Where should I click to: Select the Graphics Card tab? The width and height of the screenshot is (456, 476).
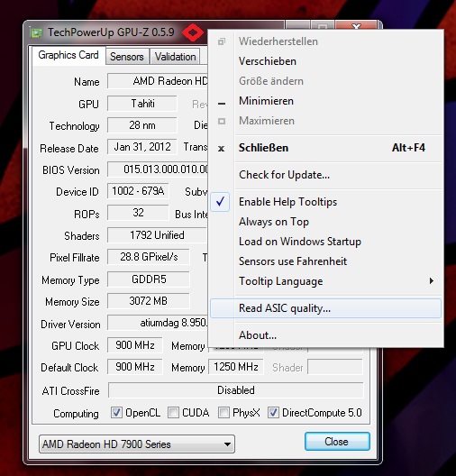click(68, 55)
